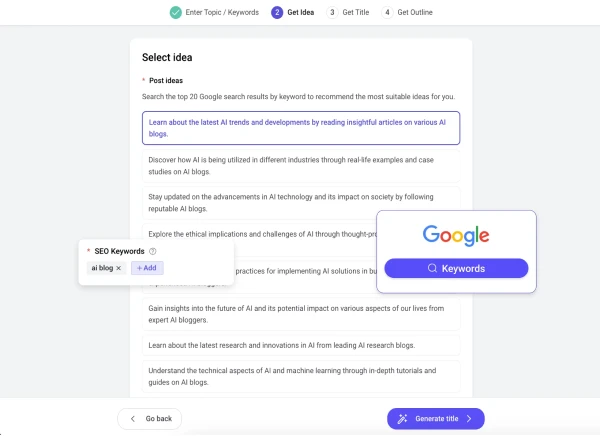Click the step 4 number circle
Image resolution: width=600 pixels, height=441 pixels.
(387, 12)
